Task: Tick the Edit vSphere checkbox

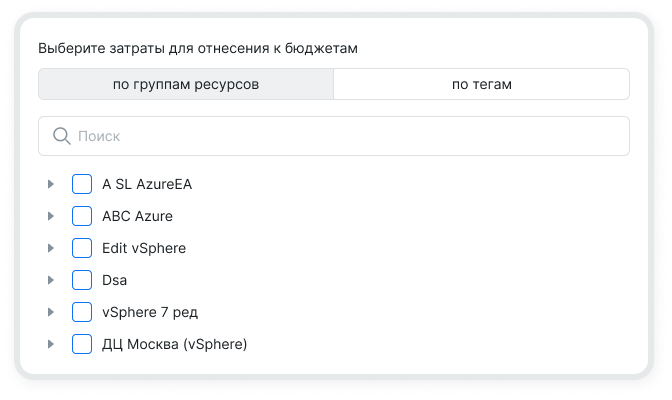Action: point(82,248)
